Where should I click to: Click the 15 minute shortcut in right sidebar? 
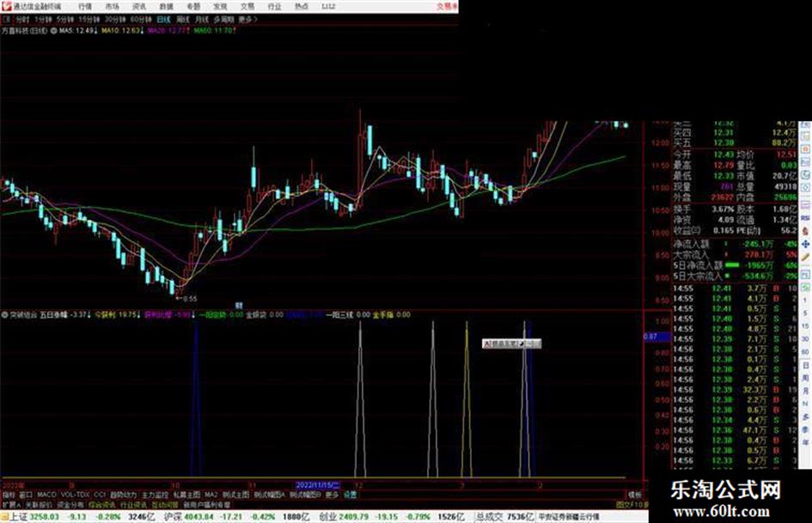[x=805, y=326]
